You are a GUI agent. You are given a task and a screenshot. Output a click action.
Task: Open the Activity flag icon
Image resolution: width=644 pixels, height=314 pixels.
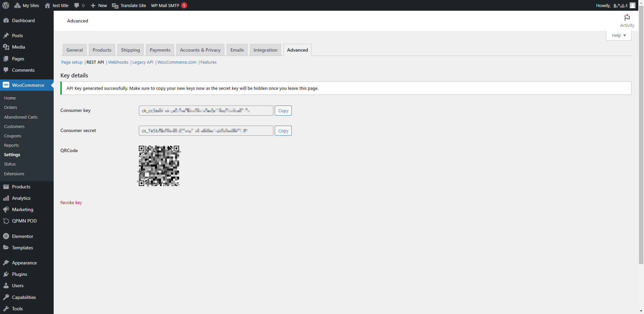(627, 18)
